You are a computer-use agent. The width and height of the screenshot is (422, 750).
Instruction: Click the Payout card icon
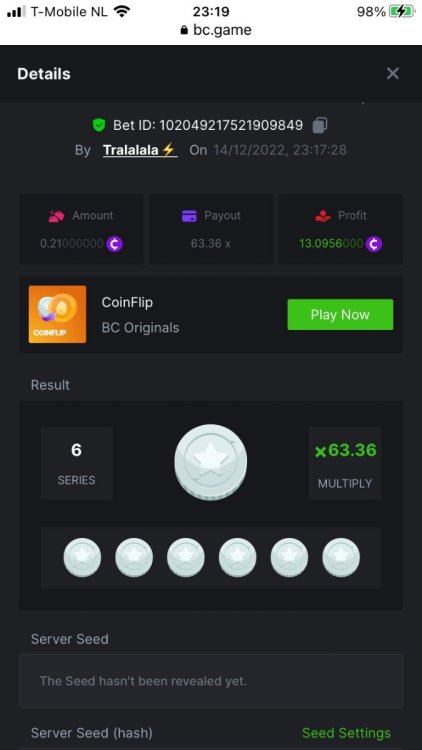click(189, 216)
